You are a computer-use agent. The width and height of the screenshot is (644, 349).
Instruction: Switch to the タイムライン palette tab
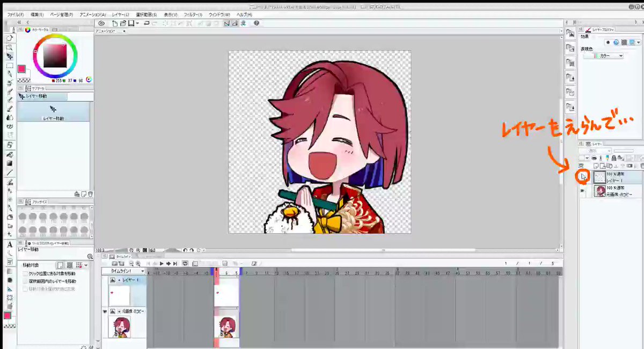(119, 257)
